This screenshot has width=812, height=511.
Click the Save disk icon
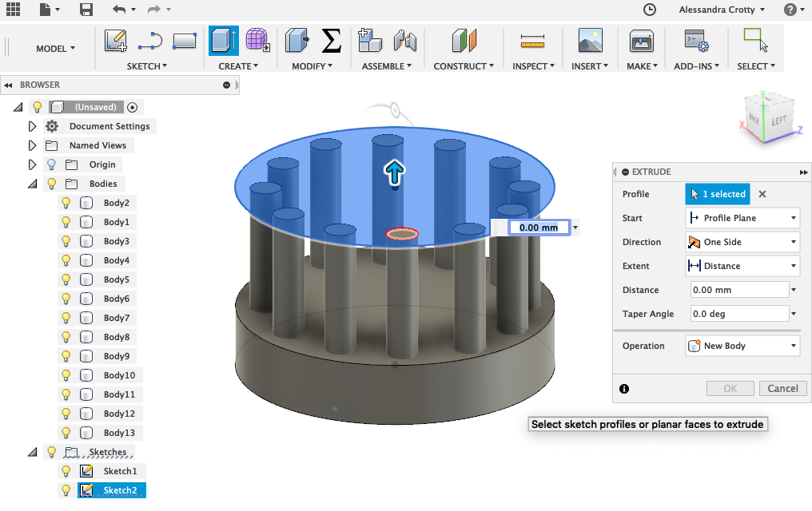(86, 9)
